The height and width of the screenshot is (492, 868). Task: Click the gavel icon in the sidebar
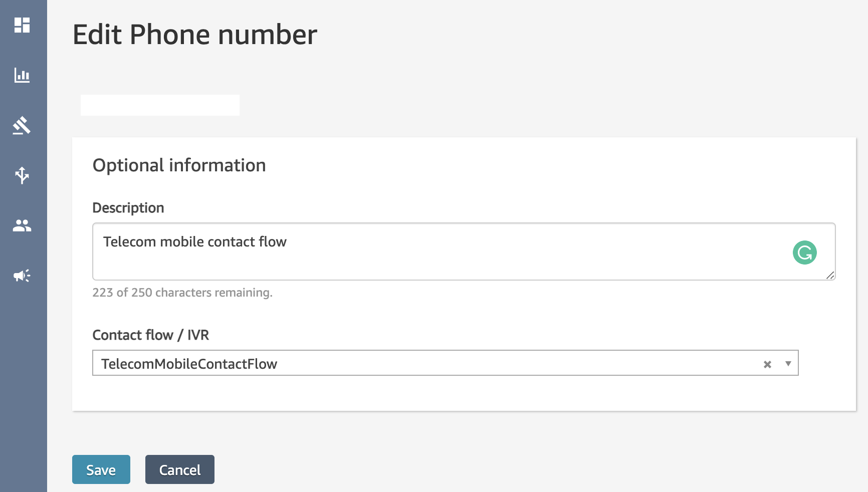pos(22,125)
